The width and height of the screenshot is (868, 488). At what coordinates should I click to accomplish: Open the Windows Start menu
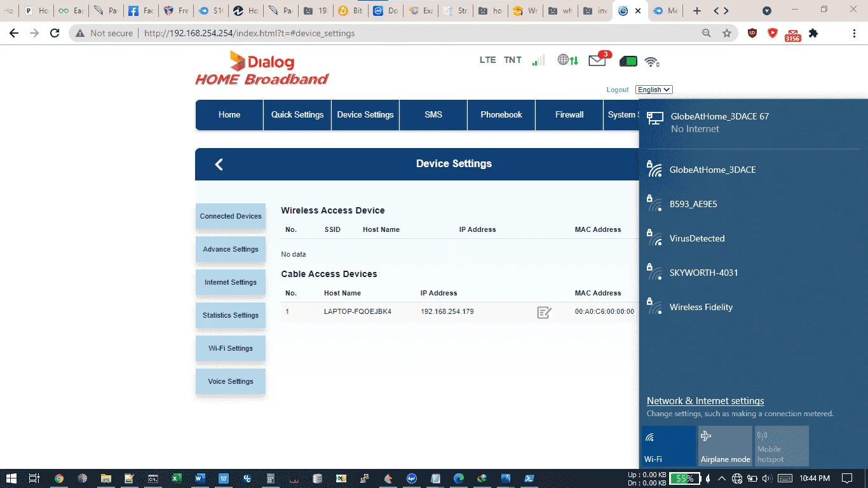pos(11,478)
